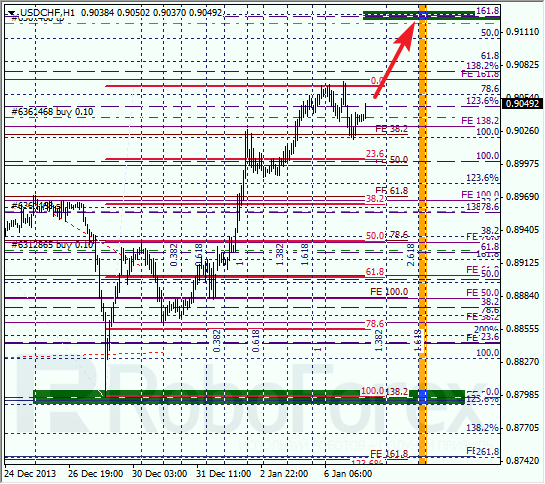Select the #636,468 buy 0.10 order label

pyautogui.click(x=52, y=112)
